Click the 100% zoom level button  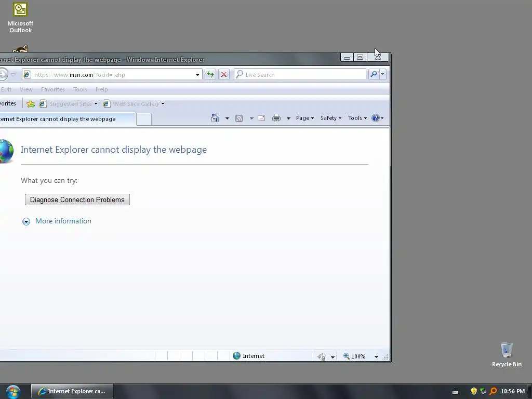tap(354, 356)
